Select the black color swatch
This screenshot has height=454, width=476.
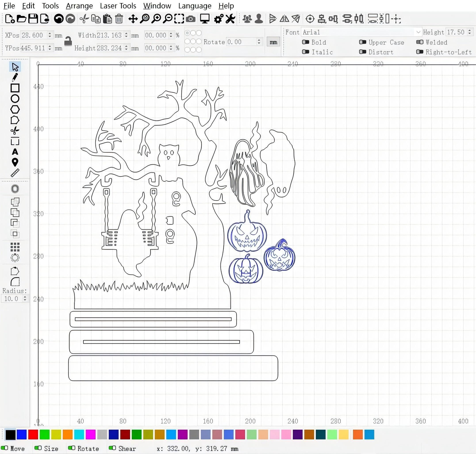(10, 434)
